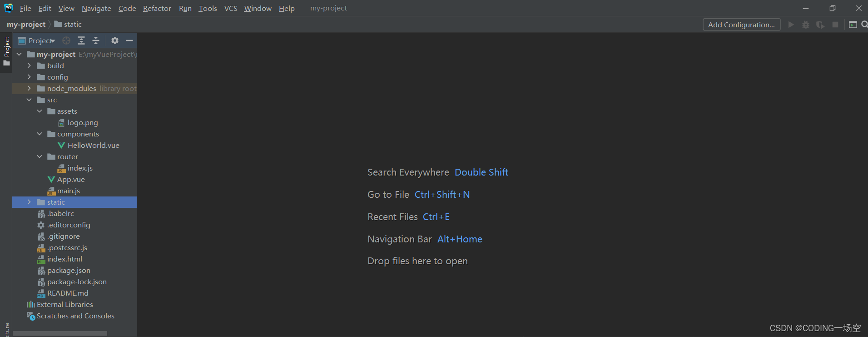Viewport: 868px width, 337px height.
Task: Click the WebStorm logo icon
Action: coord(9,8)
